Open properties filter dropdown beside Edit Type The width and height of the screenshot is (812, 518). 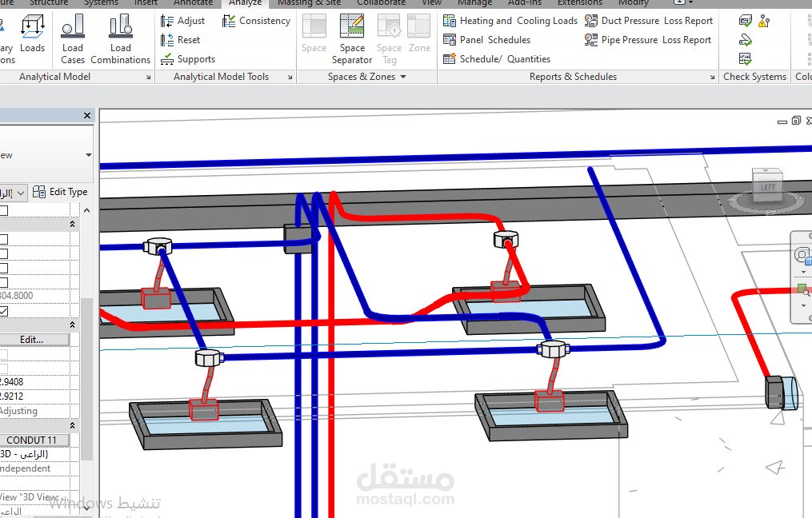[x=21, y=193]
